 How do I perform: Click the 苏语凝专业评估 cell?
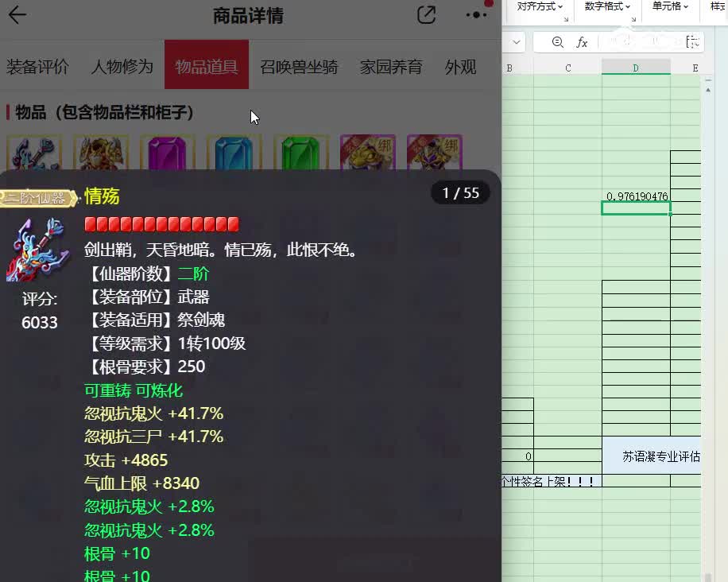click(652, 456)
